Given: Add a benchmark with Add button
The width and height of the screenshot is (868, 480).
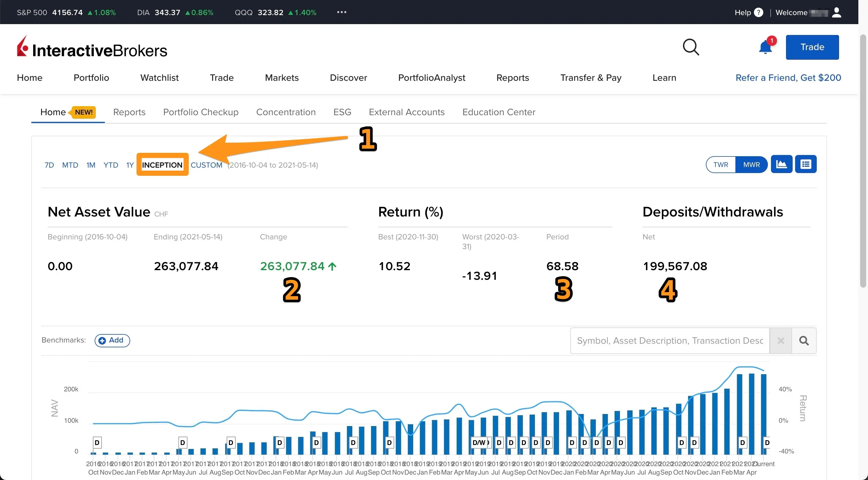Looking at the screenshot, I should coord(112,340).
